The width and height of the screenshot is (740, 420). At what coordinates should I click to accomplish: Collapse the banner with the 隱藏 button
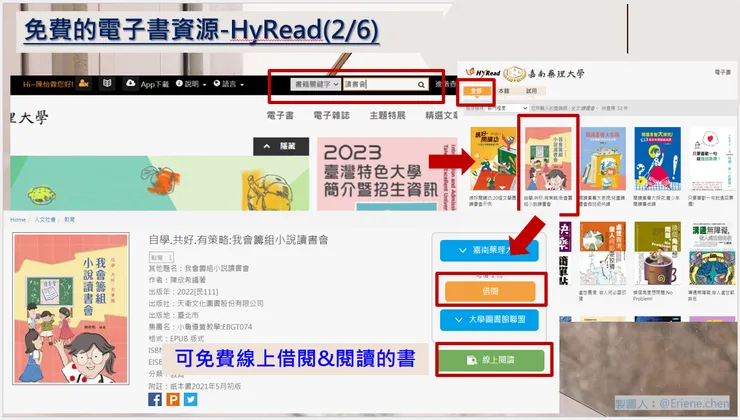click(281, 146)
